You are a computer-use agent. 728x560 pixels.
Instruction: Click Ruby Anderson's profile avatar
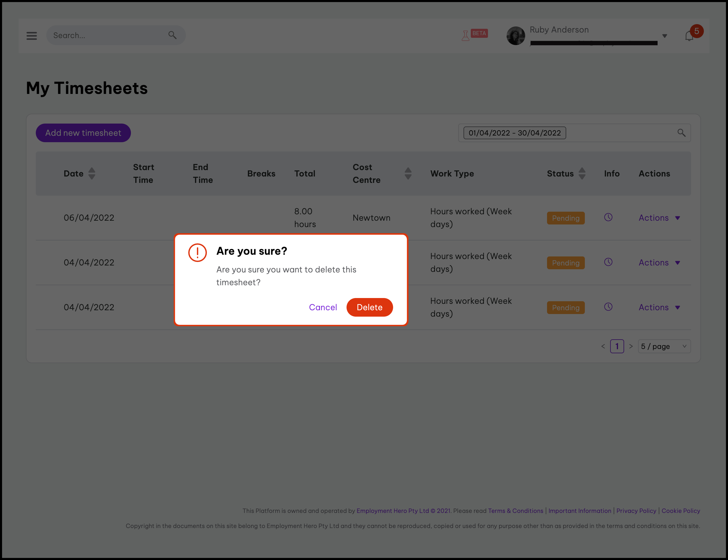point(516,36)
